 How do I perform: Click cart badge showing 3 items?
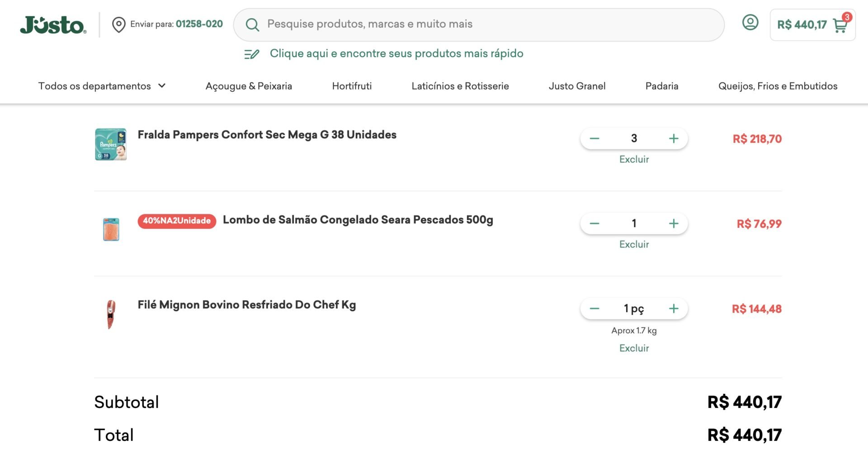pyautogui.click(x=847, y=17)
